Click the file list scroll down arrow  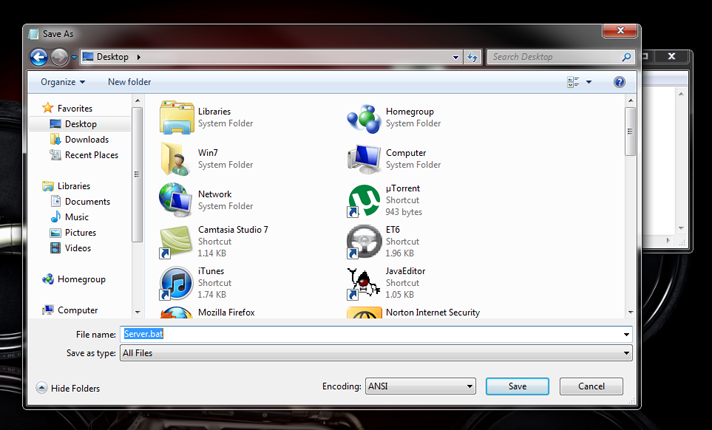pos(630,312)
